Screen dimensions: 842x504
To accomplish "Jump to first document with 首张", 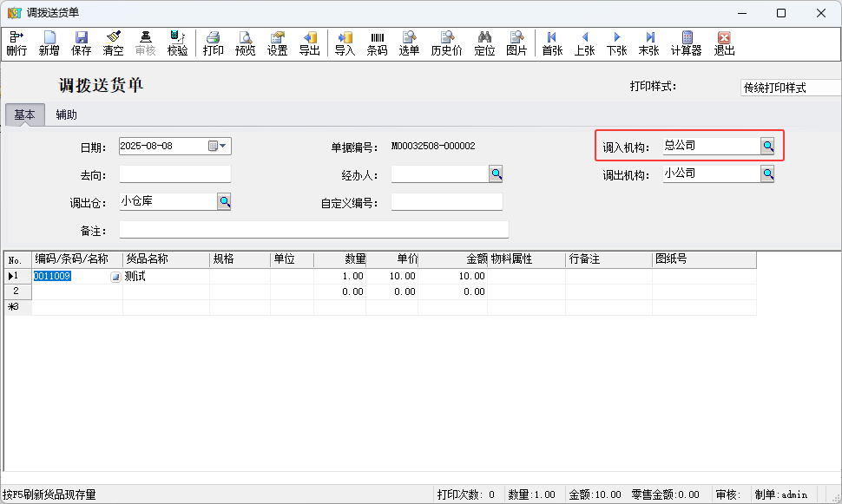I will [552, 43].
